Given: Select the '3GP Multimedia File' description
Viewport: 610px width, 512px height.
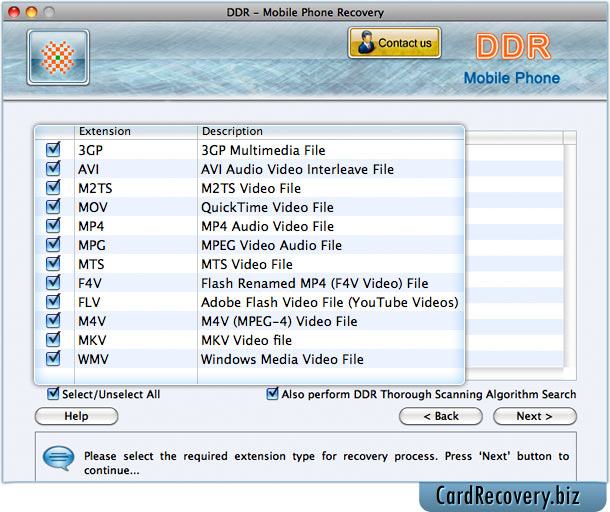Looking at the screenshot, I should pos(263,150).
